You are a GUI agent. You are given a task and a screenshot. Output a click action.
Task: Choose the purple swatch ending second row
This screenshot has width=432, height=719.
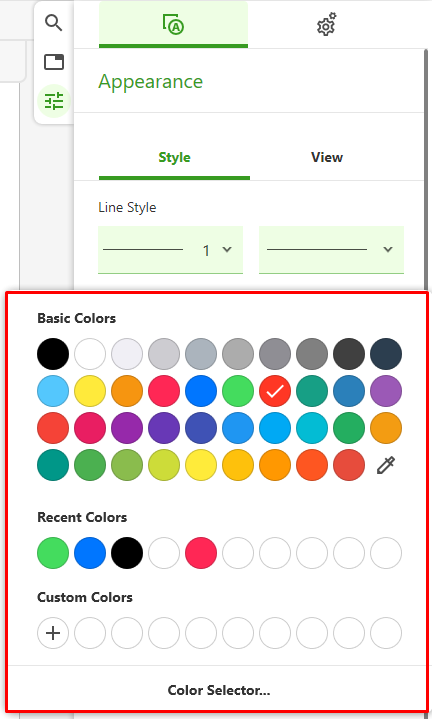[x=386, y=391]
